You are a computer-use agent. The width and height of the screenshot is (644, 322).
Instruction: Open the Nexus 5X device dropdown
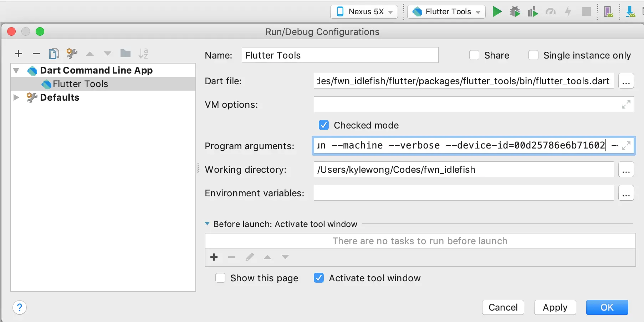(364, 11)
